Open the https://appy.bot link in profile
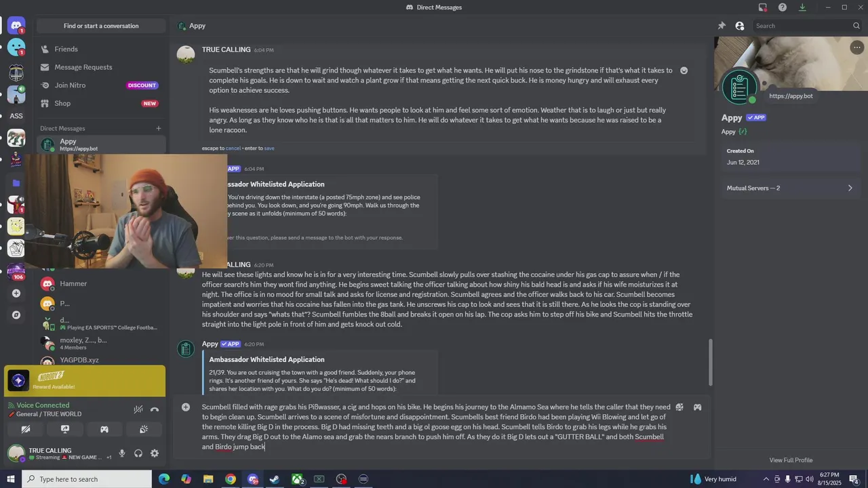The height and width of the screenshot is (488, 868). pos(791,96)
